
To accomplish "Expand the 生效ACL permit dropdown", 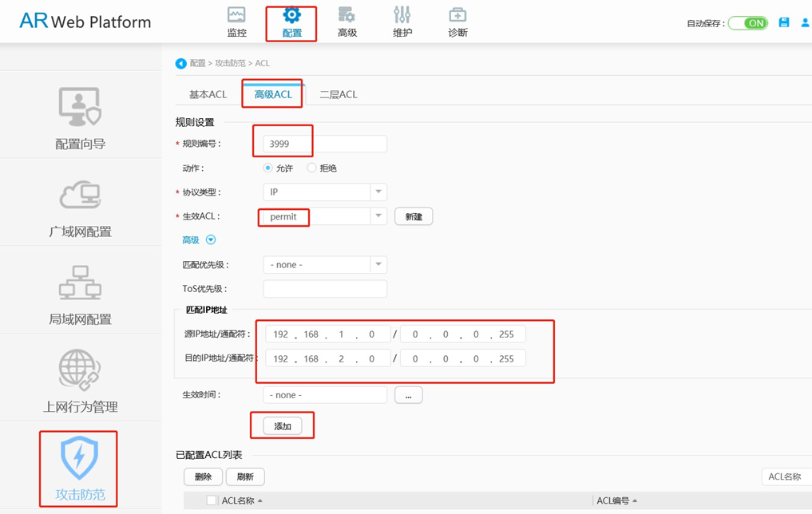I will click(x=325, y=215).
